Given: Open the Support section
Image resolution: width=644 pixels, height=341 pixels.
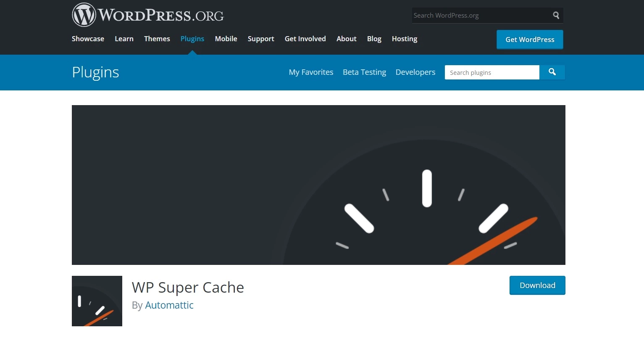Looking at the screenshot, I should 261,39.
